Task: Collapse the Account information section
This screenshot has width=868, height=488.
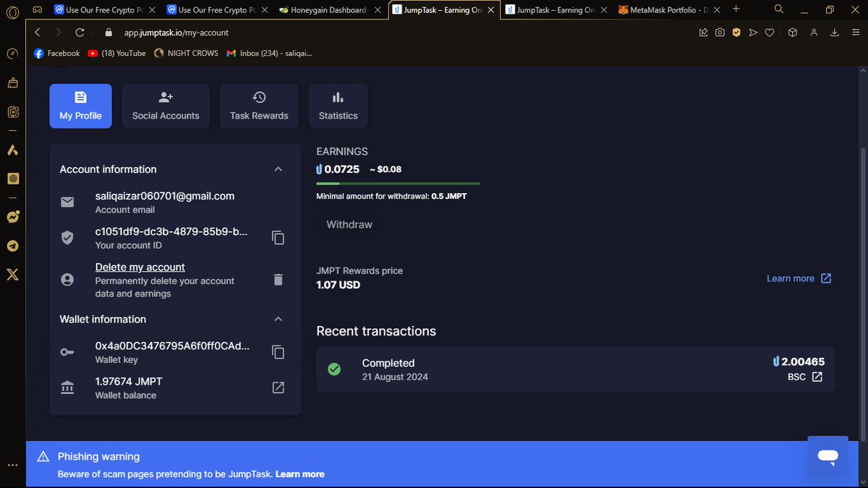Action: point(278,169)
